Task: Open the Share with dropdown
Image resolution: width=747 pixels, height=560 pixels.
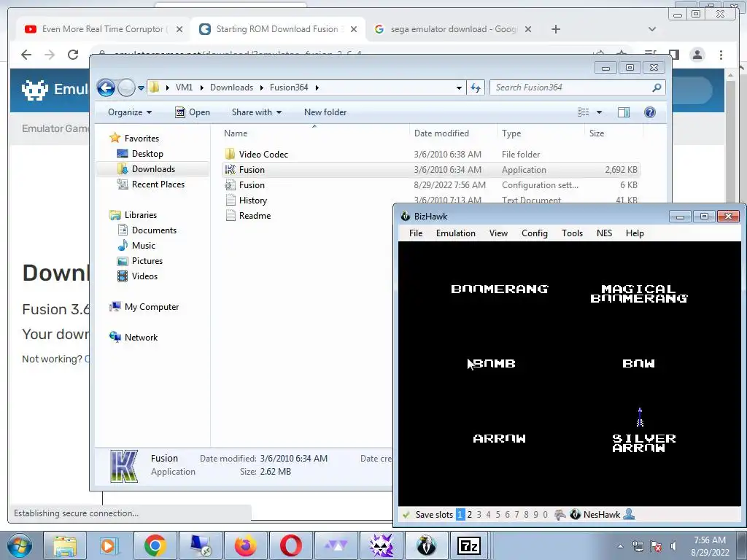Action: (256, 112)
